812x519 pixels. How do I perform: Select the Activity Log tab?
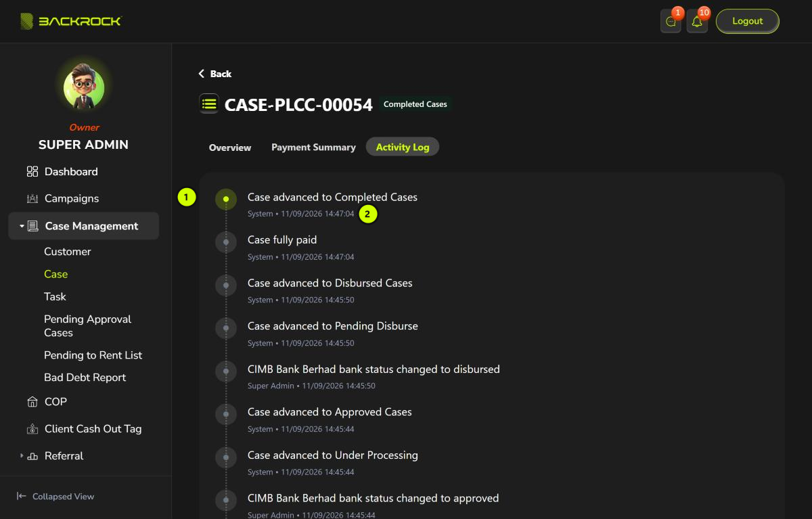tap(403, 147)
